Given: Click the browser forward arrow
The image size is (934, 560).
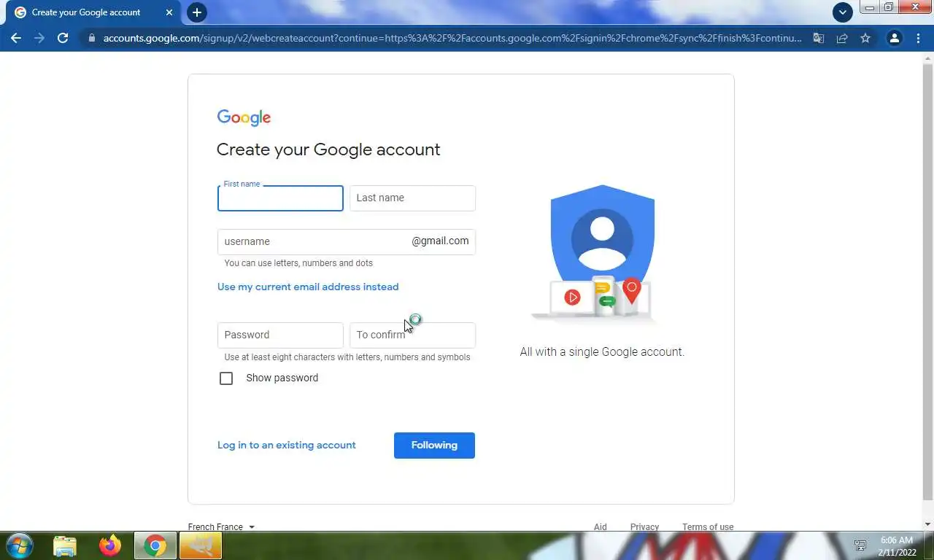Looking at the screenshot, I should click(39, 38).
